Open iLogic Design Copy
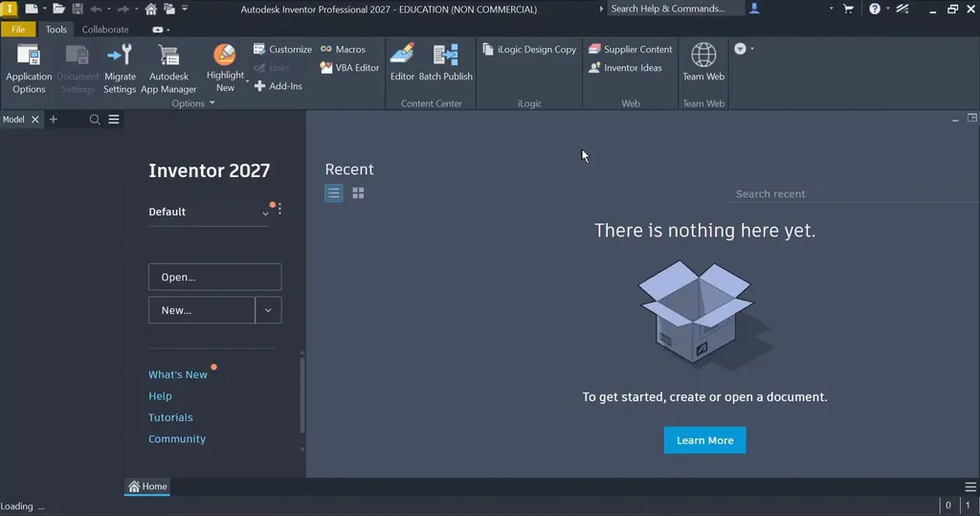Image resolution: width=980 pixels, height=516 pixels. coord(529,50)
